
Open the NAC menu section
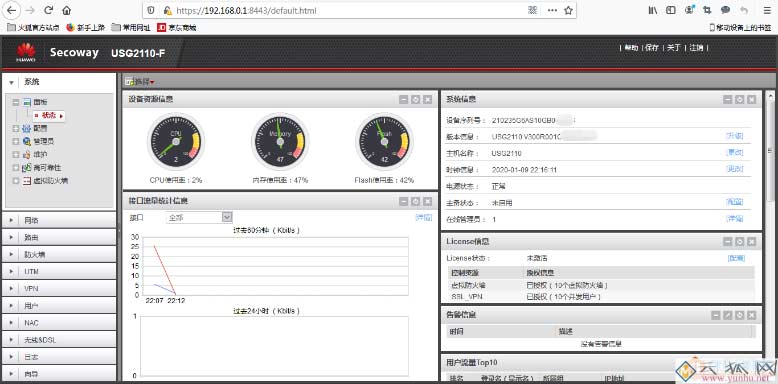pos(59,323)
